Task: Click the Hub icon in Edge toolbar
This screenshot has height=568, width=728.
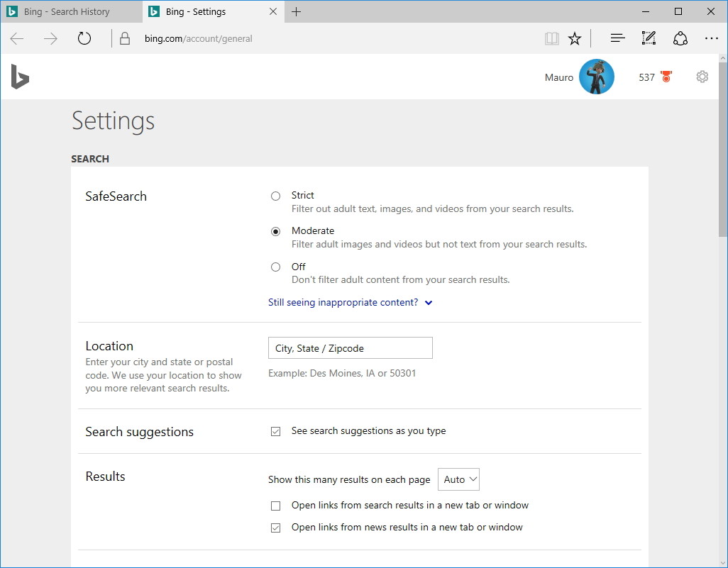Action: click(617, 38)
